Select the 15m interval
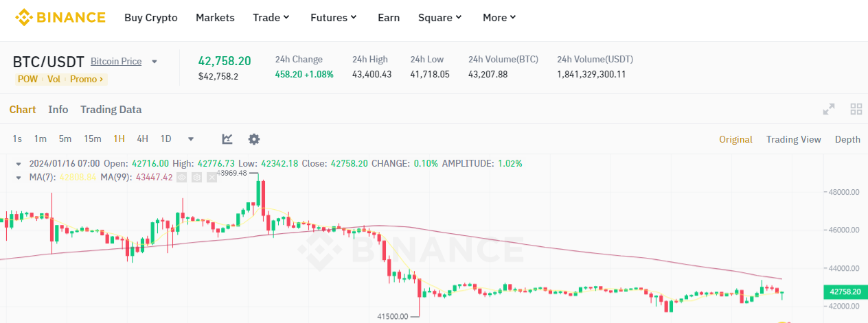 93,139
